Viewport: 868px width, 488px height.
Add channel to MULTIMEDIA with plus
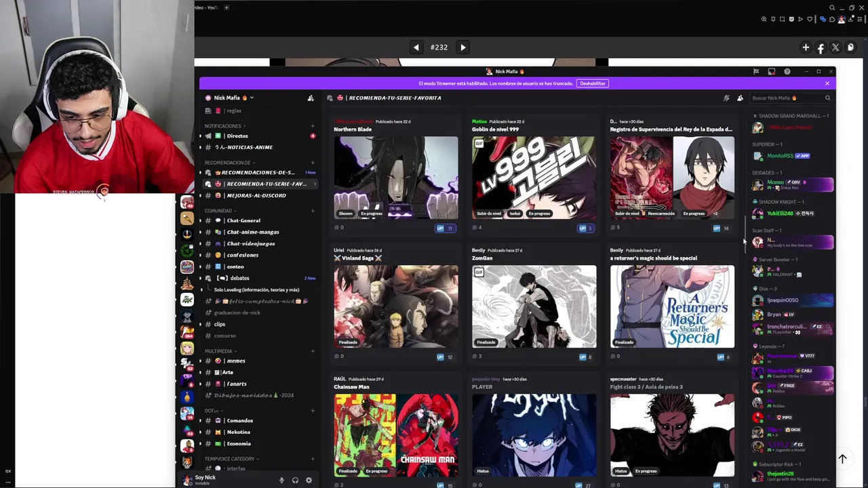coord(313,351)
